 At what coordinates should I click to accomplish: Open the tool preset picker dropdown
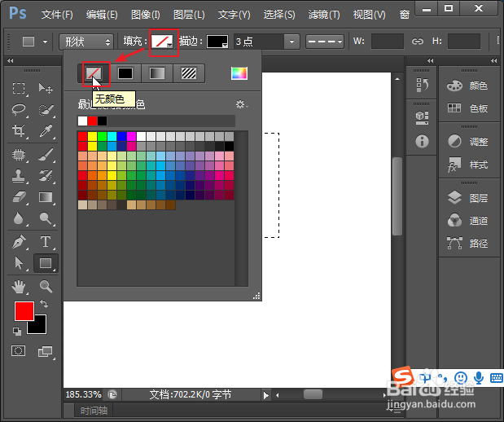click(45, 42)
